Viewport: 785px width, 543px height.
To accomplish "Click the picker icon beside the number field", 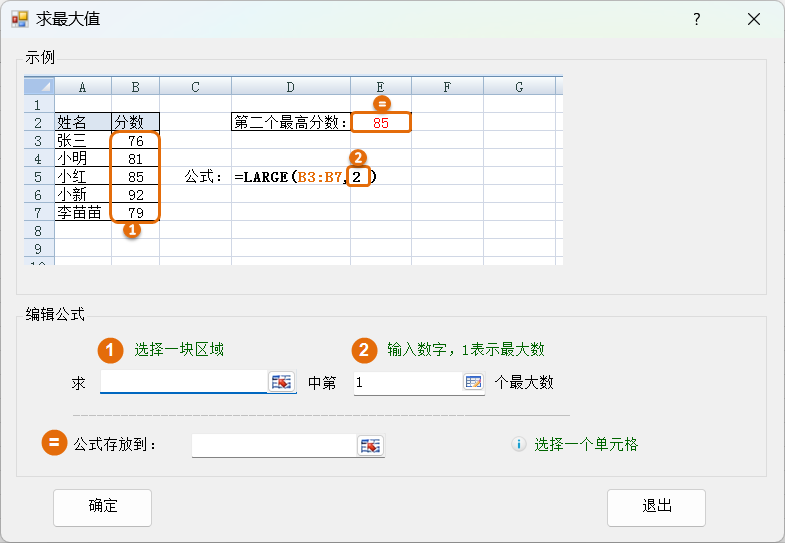I will click(473, 382).
